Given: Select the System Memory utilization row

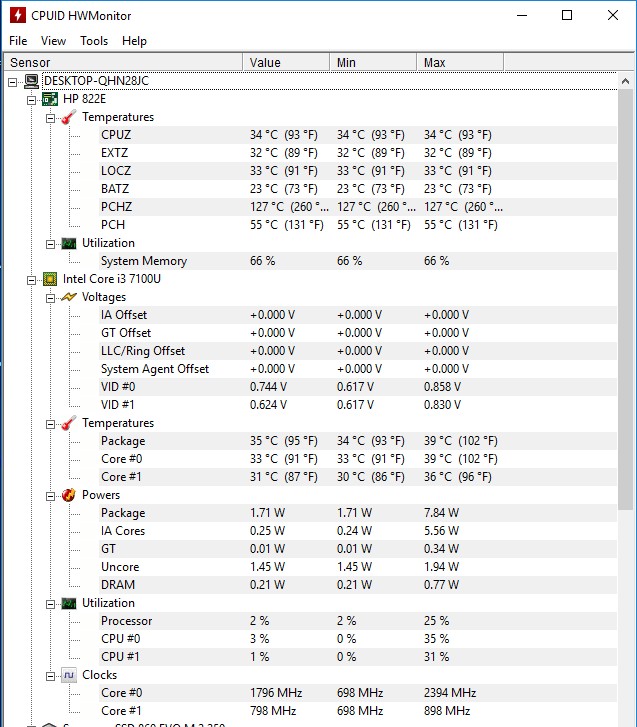Looking at the screenshot, I should (x=143, y=261).
